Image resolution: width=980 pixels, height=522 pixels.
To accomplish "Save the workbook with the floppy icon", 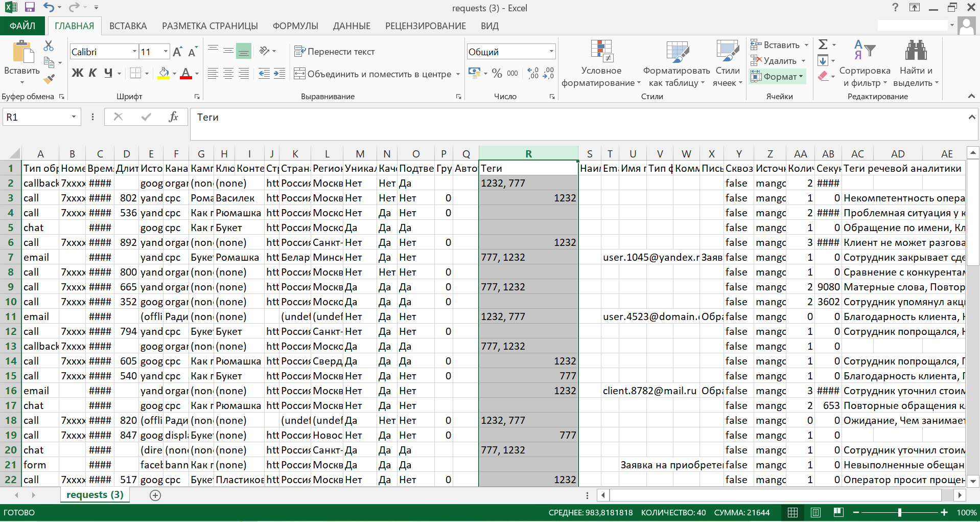I will (x=30, y=7).
